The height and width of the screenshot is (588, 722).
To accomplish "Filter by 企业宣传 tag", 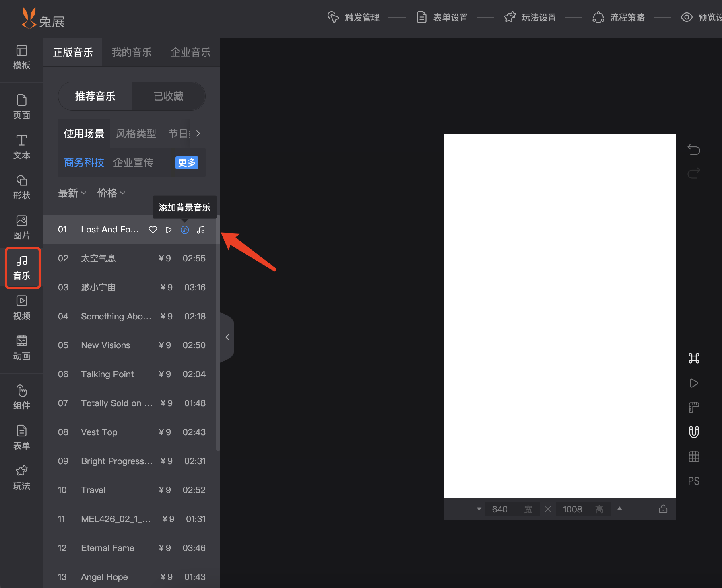I will 133,162.
